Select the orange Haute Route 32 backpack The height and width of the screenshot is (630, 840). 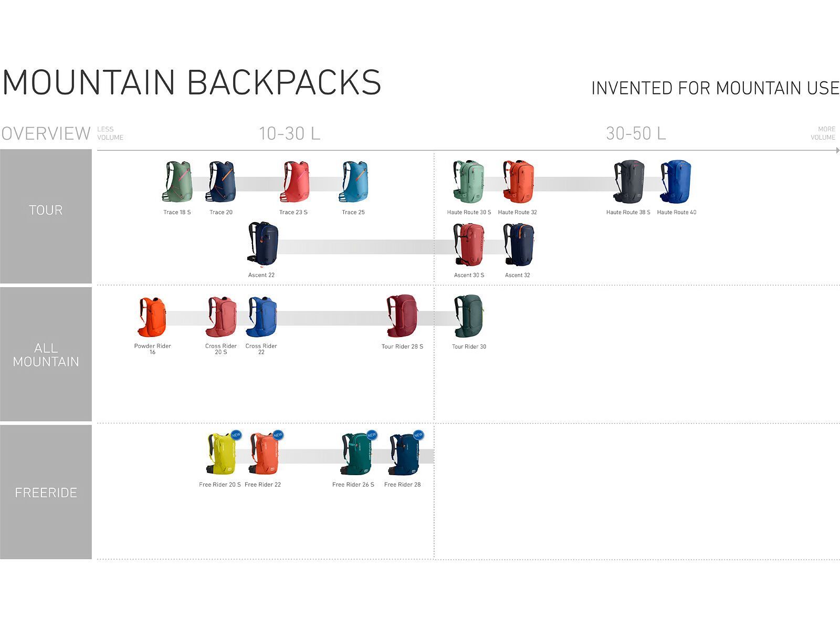[518, 182]
